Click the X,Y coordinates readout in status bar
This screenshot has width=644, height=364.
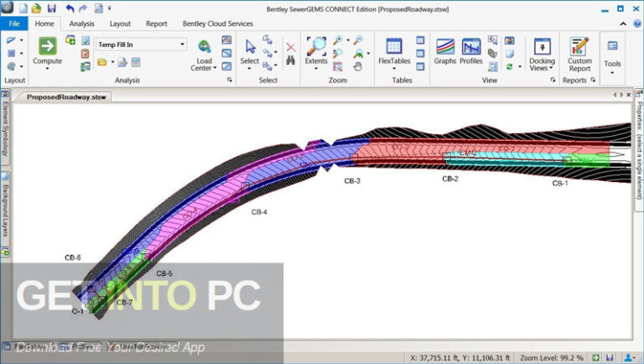(460, 358)
